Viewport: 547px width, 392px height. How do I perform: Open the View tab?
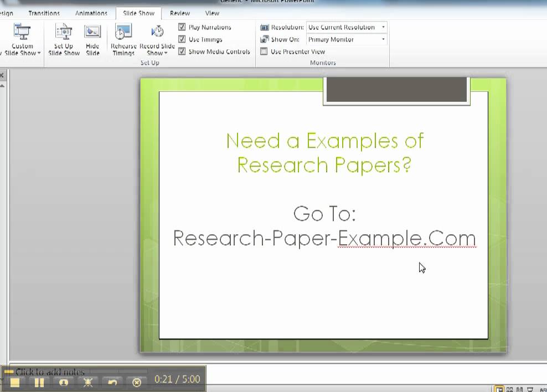tap(212, 13)
